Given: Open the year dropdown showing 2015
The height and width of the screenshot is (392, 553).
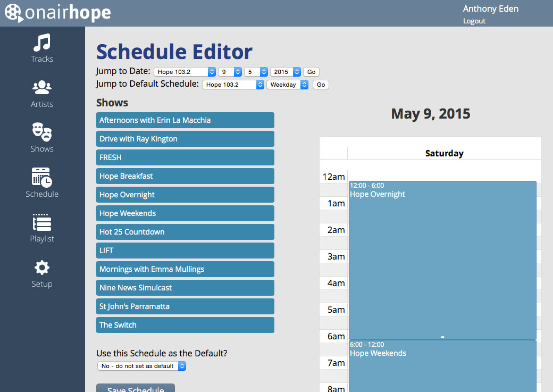Looking at the screenshot, I should tap(286, 72).
